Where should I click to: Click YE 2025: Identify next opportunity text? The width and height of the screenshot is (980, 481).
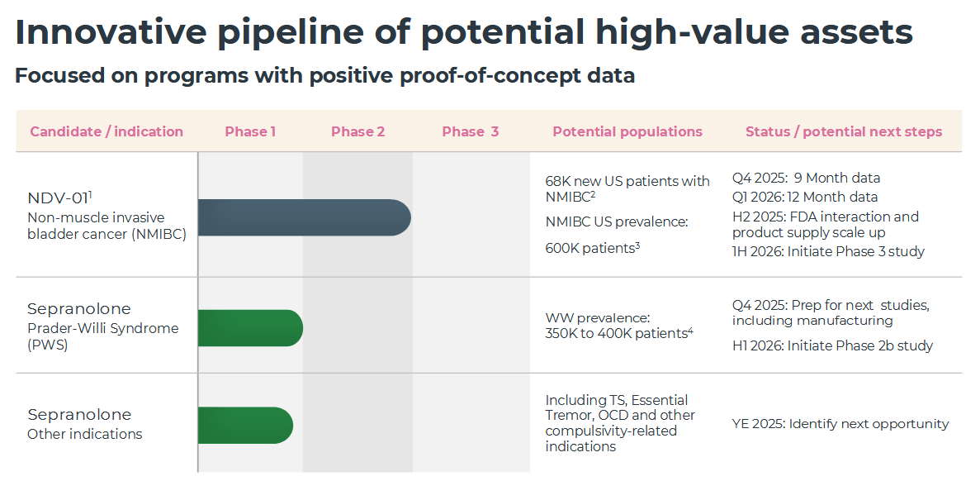(840, 424)
